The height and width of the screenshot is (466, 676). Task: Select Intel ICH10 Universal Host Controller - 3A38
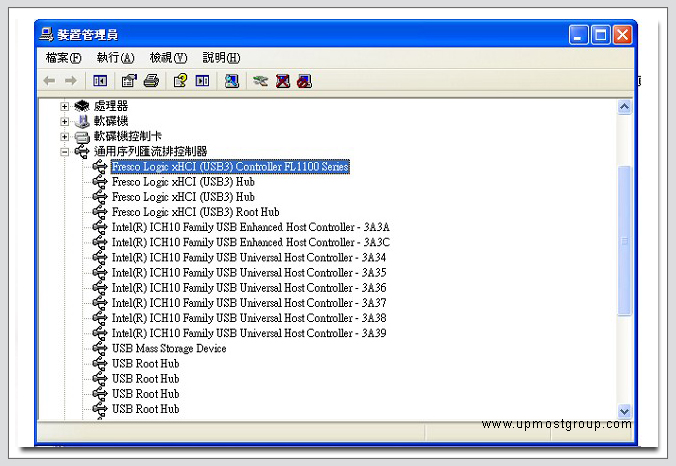249,318
